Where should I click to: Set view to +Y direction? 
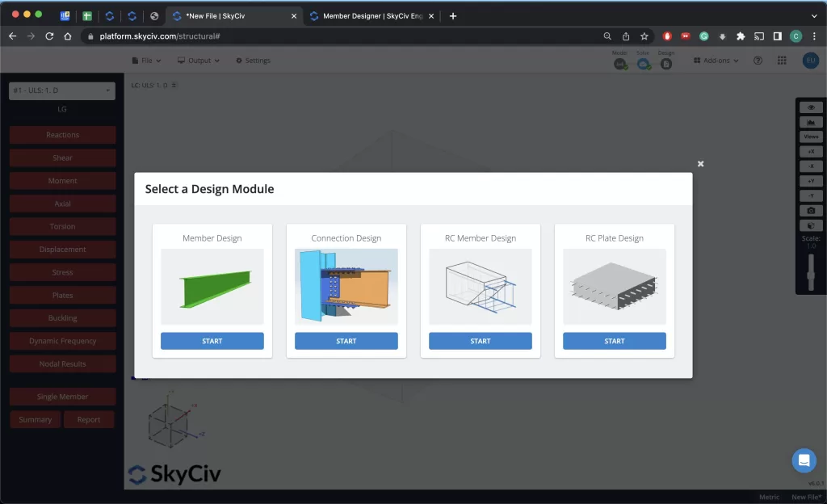tap(811, 181)
